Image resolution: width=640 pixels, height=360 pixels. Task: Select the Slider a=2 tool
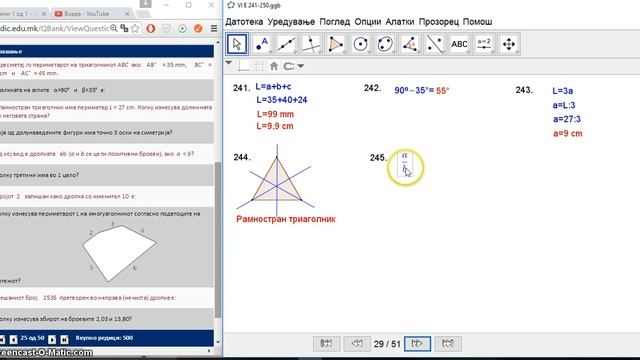pyautogui.click(x=484, y=44)
